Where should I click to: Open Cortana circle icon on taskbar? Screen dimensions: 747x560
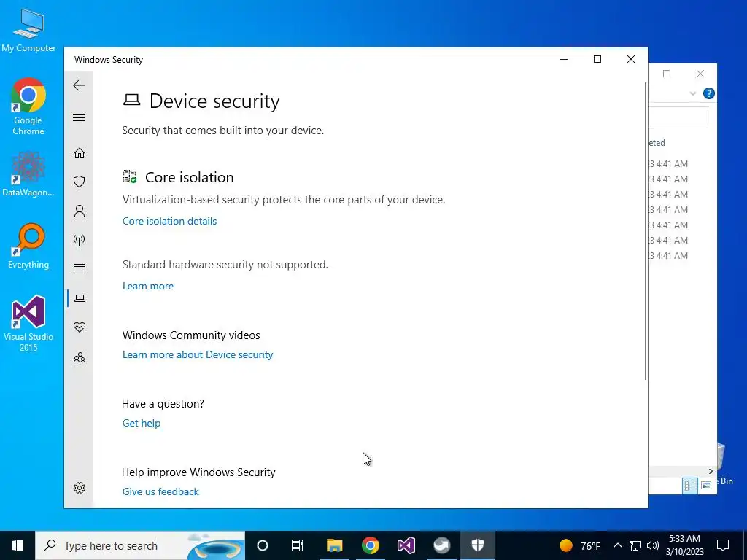click(x=263, y=545)
